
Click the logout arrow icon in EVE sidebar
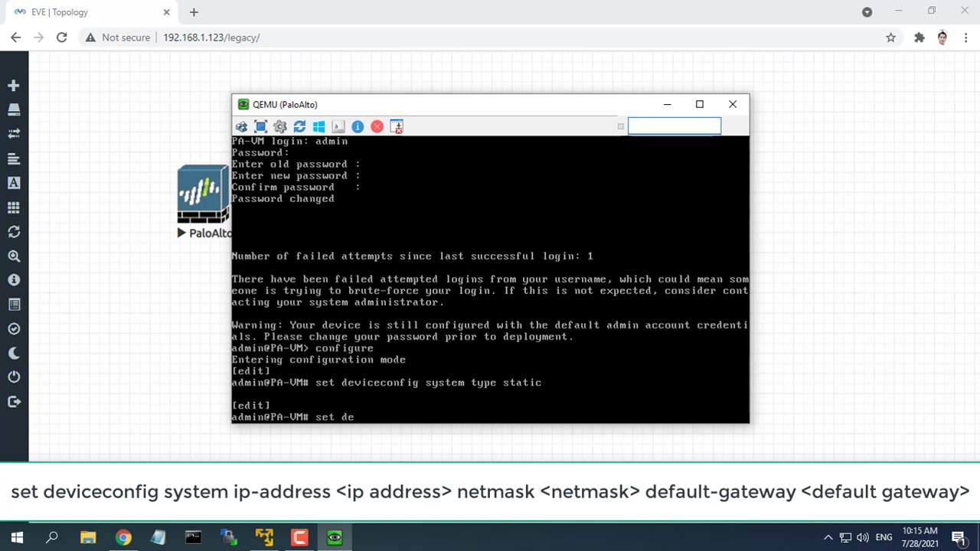[14, 402]
